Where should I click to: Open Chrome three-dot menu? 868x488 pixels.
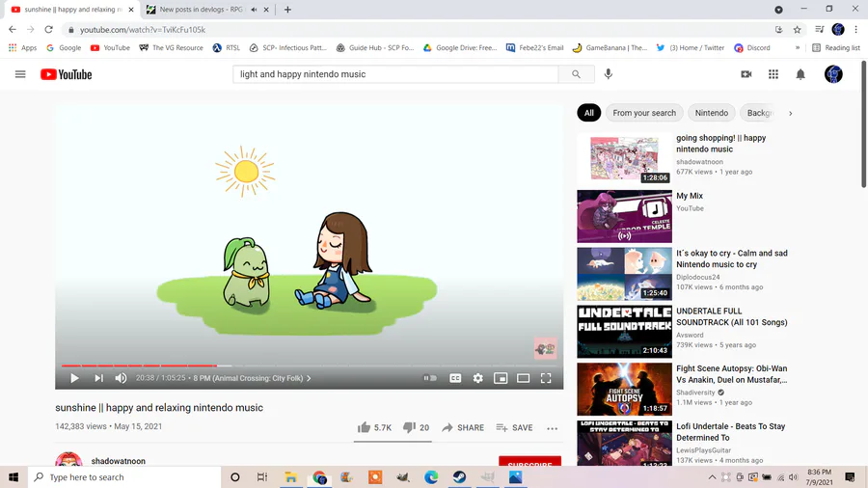pyautogui.click(x=855, y=30)
